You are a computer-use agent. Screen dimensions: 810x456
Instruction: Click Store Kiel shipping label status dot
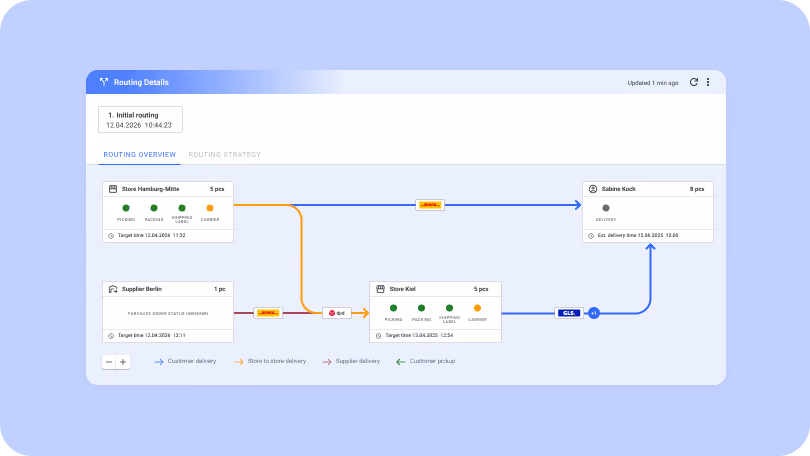pos(449,308)
